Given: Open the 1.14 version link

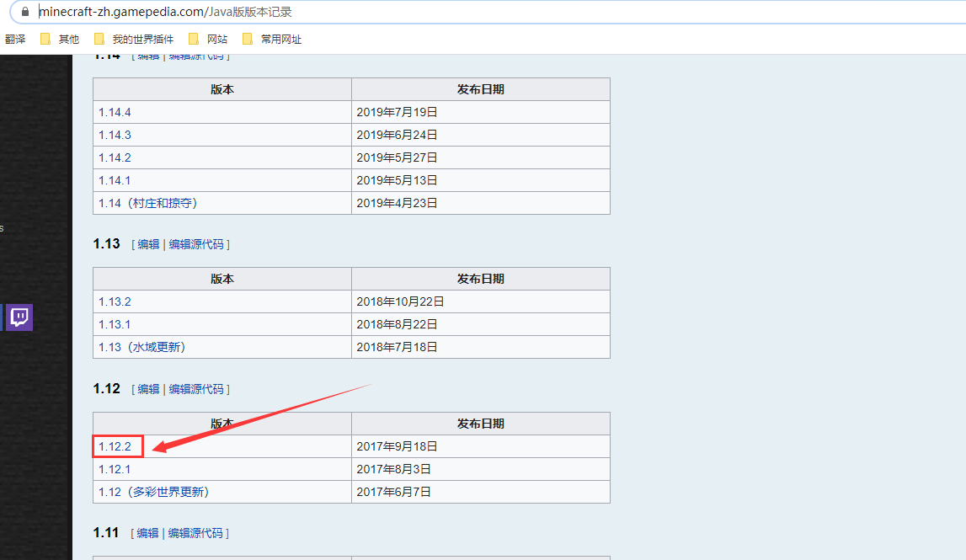Looking at the screenshot, I should click(109, 203).
